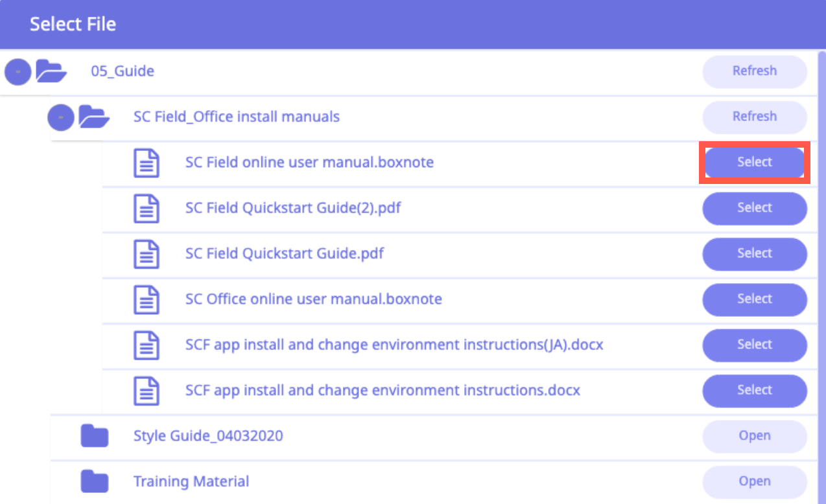Click the 05_Guide open folder icon
The height and width of the screenshot is (504, 826).
pos(51,71)
